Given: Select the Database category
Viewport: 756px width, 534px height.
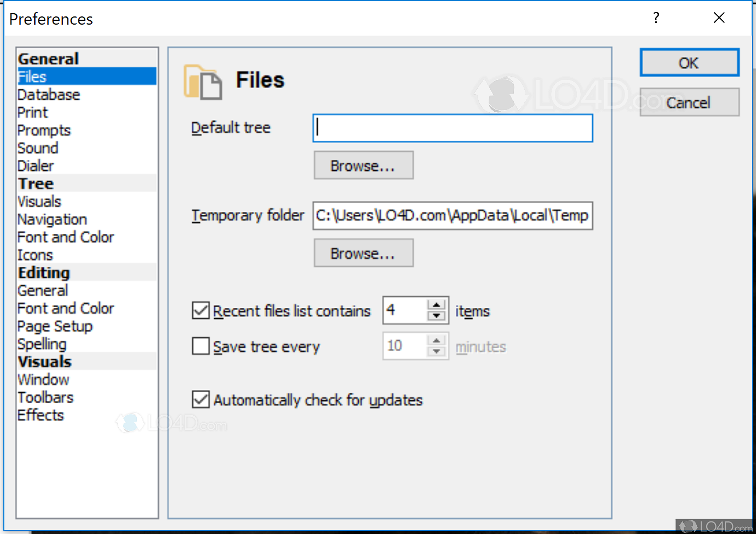Looking at the screenshot, I should tap(49, 94).
